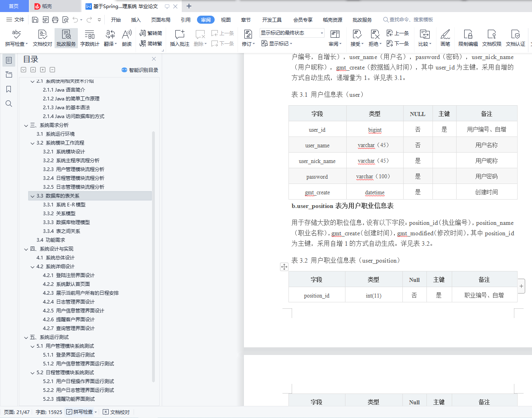Close the 目录 panel
The width and height of the screenshot is (532, 418).
(x=154, y=59)
